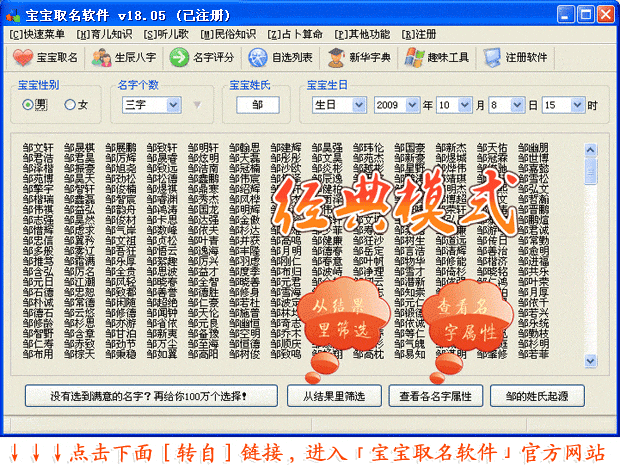Select the 女 gender radio button
Viewport: 620px width, 471px height.
70,105
